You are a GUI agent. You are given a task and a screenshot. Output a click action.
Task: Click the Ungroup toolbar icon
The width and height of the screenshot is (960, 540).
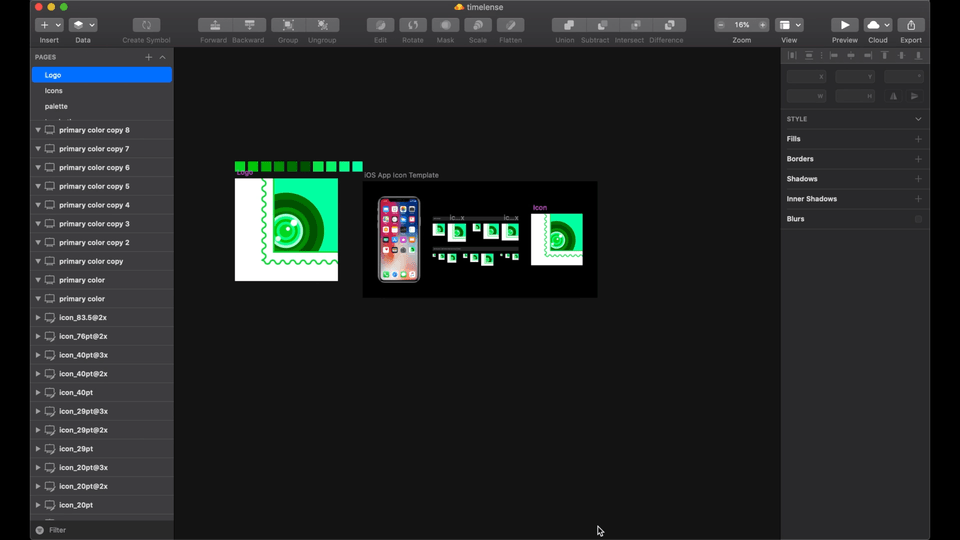point(323,25)
